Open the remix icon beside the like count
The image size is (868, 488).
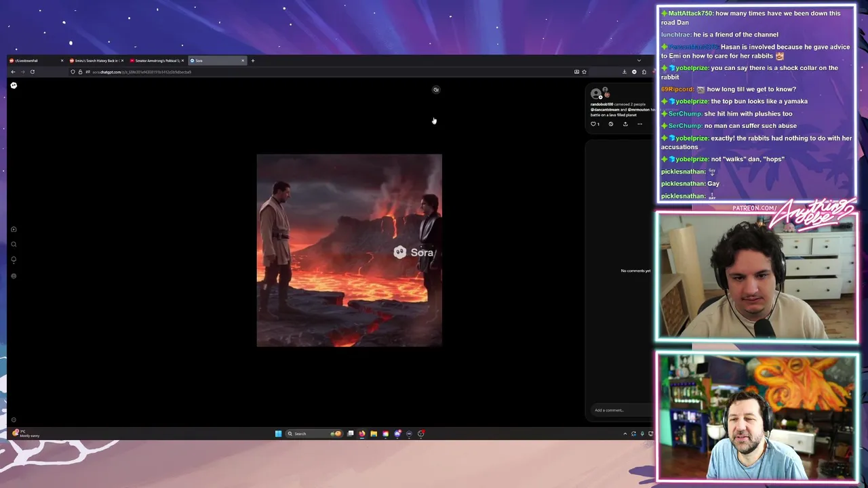pos(610,124)
